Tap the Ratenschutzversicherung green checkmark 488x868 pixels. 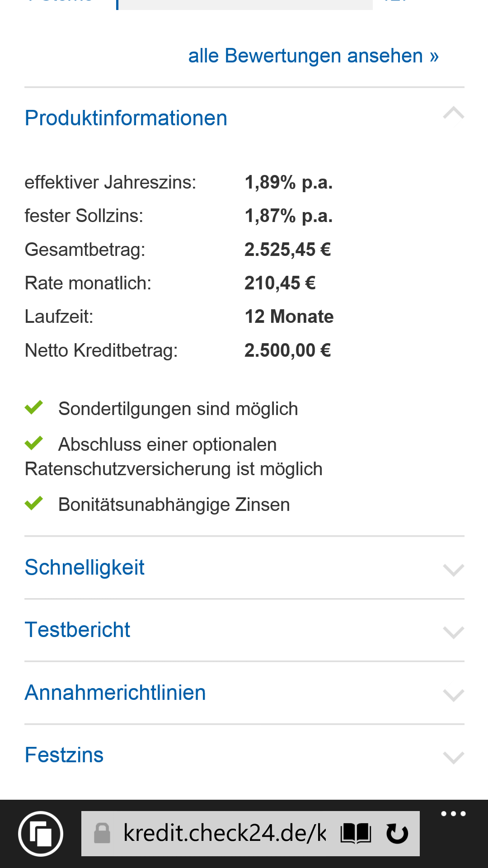pyautogui.click(x=34, y=443)
